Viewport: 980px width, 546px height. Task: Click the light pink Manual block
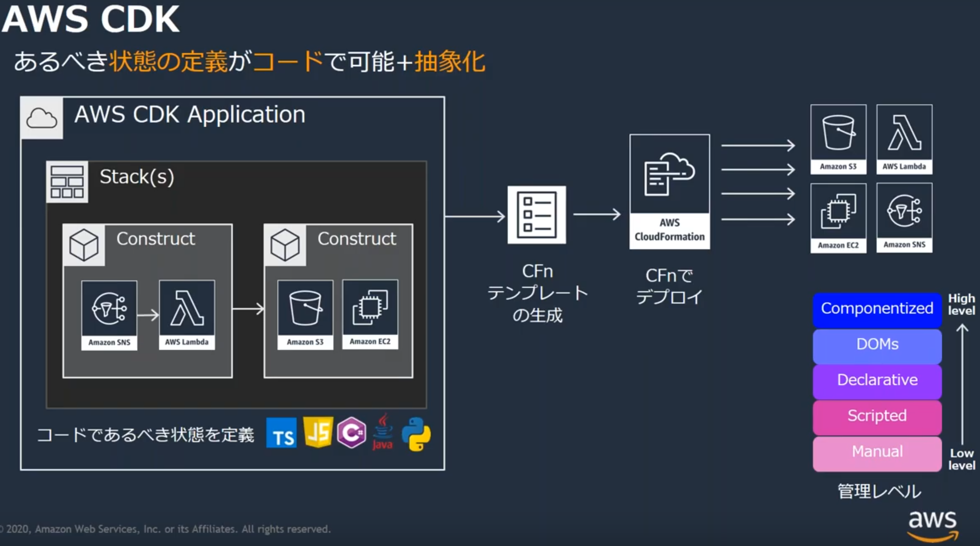pyautogui.click(x=877, y=452)
